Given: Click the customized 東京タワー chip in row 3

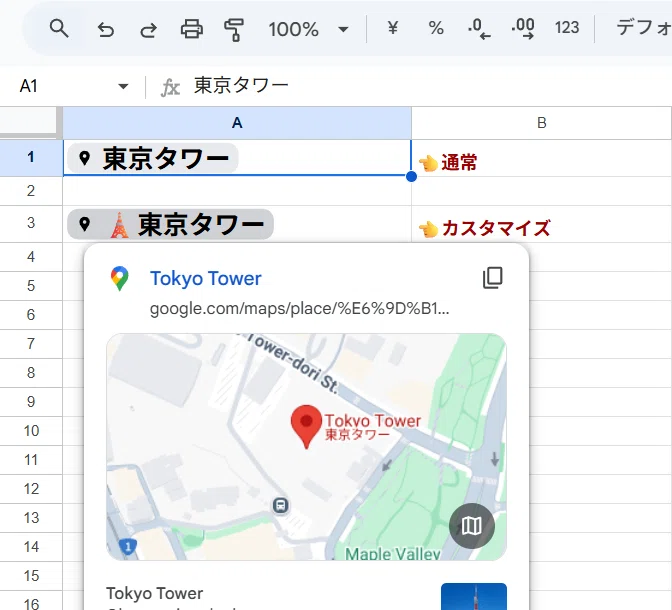Looking at the screenshot, I should pyautogui.click(x=170, y=224).
